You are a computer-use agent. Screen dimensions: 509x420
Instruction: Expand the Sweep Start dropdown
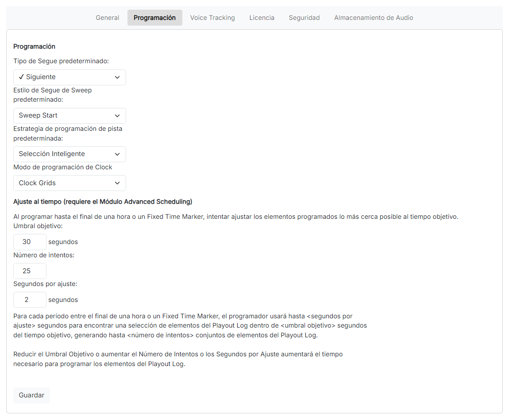69,116
